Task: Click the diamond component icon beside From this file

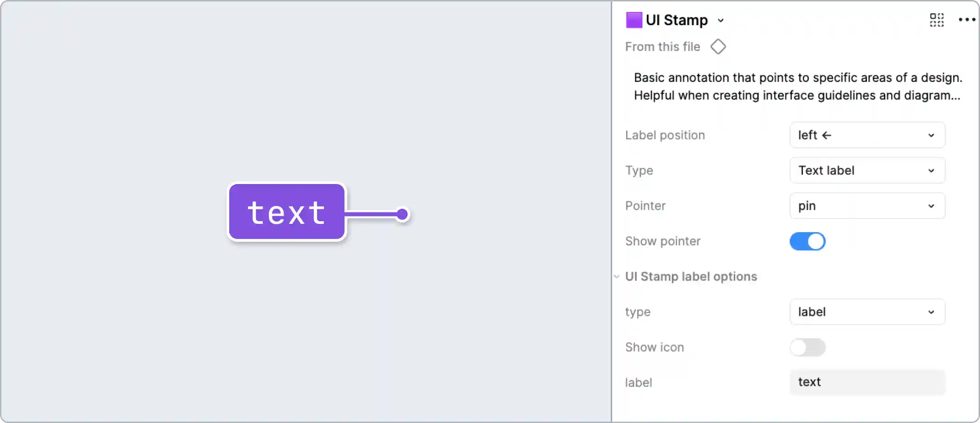Action: tap(718, 46)
